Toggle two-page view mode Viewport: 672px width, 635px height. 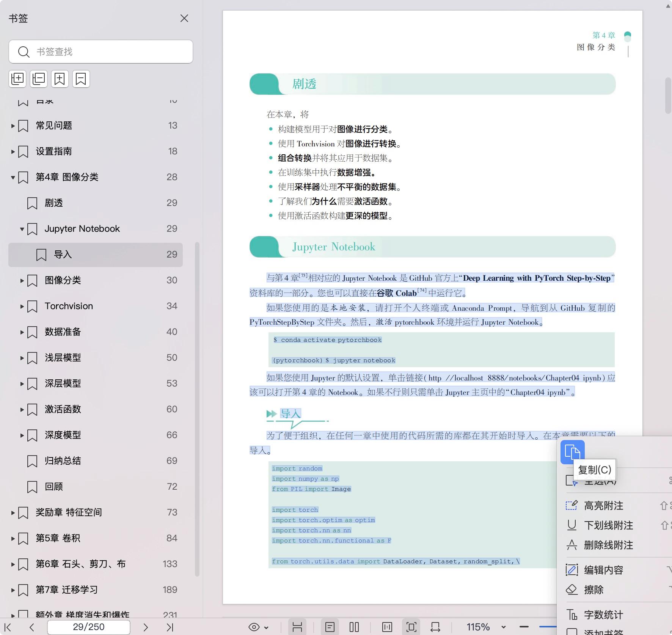pos(354,627)
